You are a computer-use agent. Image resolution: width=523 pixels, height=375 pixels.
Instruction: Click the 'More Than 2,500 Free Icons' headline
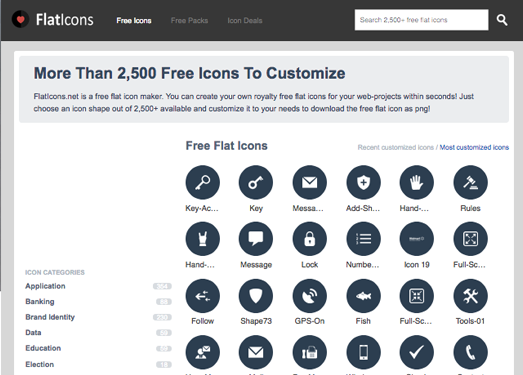(x=189, y=73)
